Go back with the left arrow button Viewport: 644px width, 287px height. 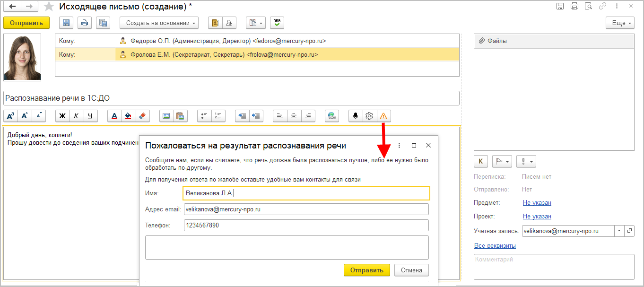(x=12, y=7)
